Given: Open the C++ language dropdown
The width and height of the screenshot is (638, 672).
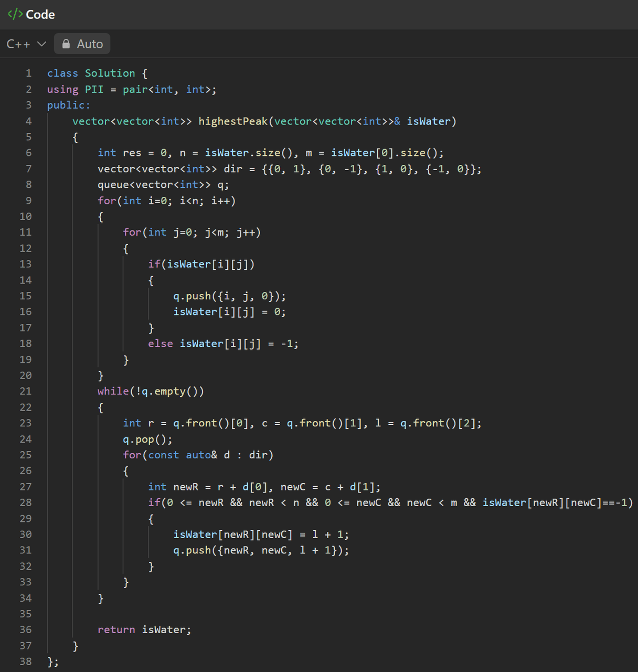Looking at the screenshot, I should [x=26, y=44].
